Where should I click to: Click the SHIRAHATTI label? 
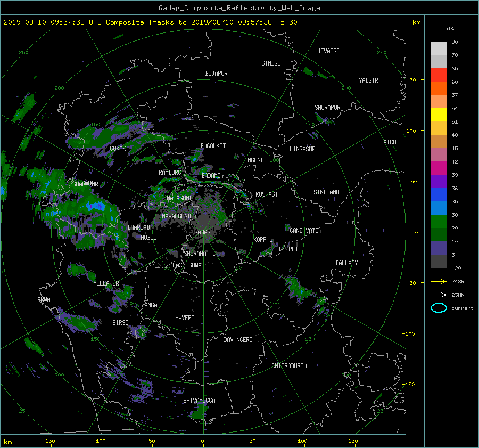(x=200, y=254)
